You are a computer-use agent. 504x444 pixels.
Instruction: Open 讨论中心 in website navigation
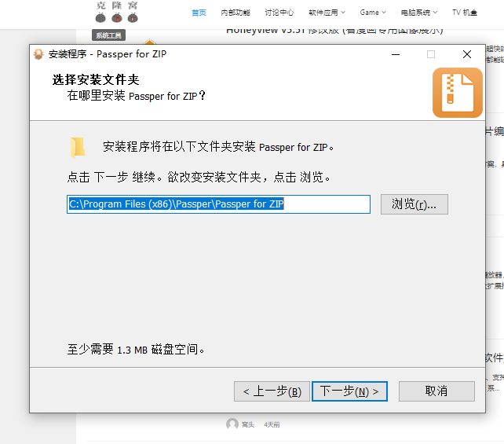pyautogui.click(x=279, y=13)
